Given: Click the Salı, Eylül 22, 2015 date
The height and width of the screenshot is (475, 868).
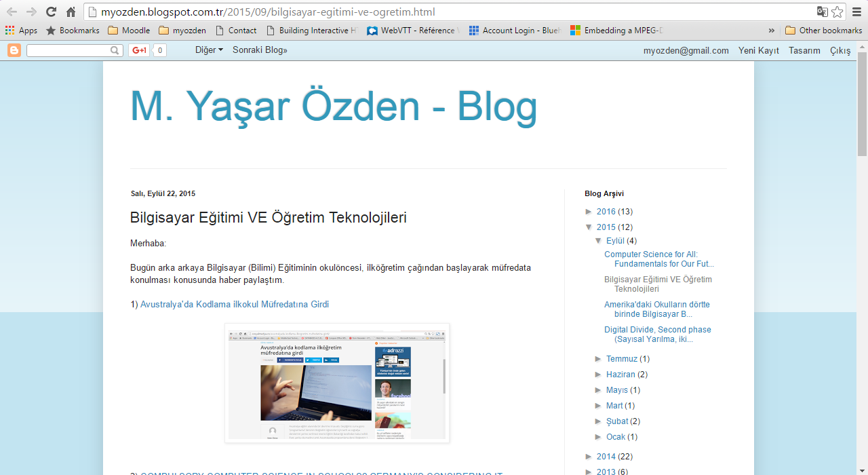Looking at the screenshot, I should pos(163,194).
